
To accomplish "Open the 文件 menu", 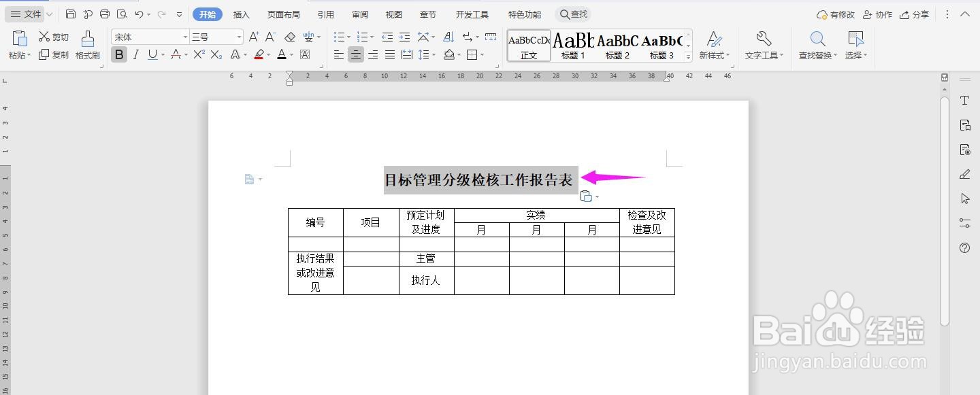I will click(x=27, y=14).
